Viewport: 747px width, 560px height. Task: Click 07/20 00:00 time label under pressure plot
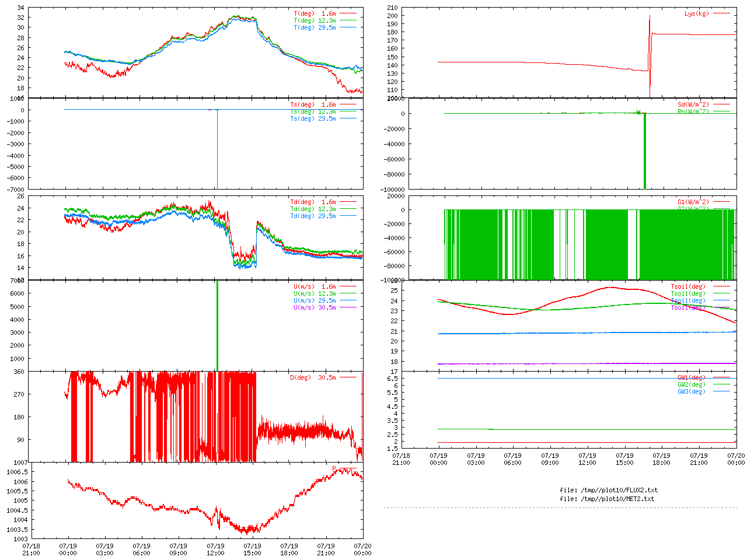(x=363, y=550)
